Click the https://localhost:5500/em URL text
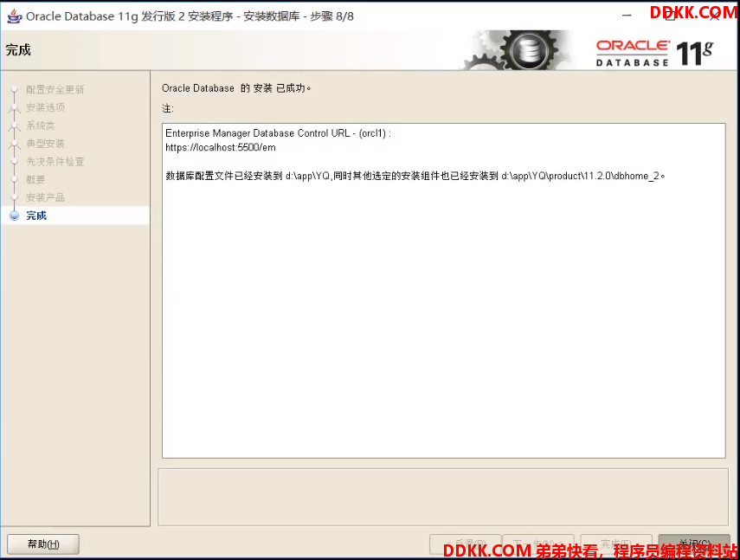740x560 pixels. point(221,148)
